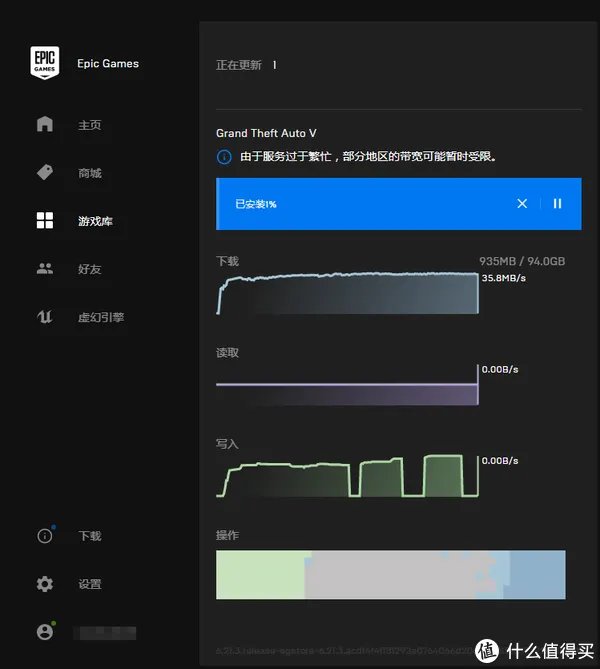Viewport: 600px width, 669px height.
Task: Cancel the GTA V install with X
Action: (x=522, y=204)
